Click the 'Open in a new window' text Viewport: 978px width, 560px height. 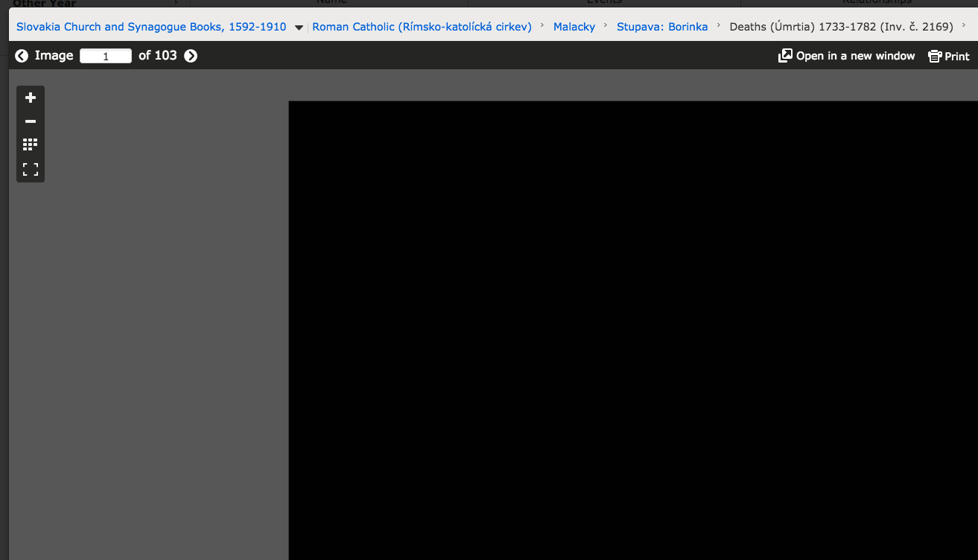(x=855, y=56)
